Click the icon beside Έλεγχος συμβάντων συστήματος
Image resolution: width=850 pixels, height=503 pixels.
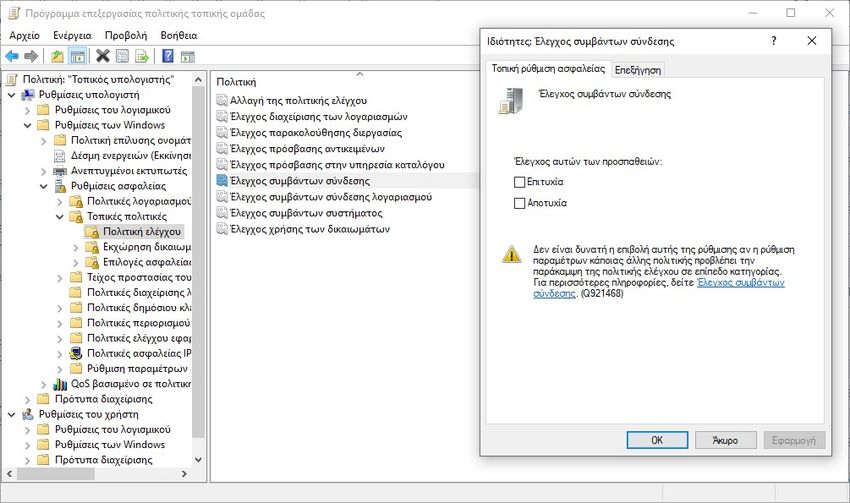[222, 212]
